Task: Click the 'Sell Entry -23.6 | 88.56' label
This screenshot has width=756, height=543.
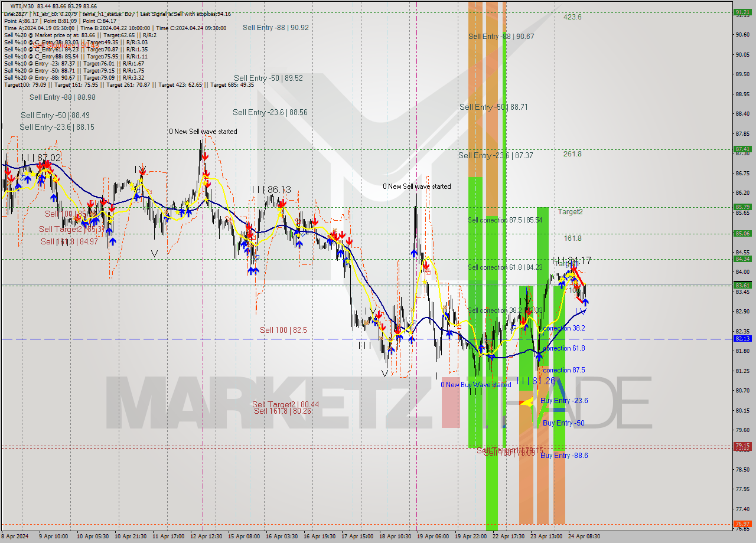Action: [x=270, y=112]
